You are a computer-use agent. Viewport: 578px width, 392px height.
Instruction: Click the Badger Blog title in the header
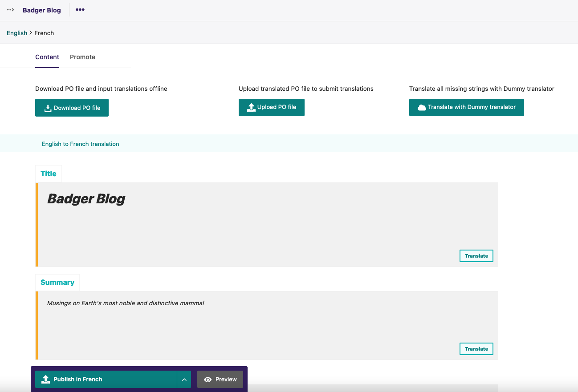(42, 10)
